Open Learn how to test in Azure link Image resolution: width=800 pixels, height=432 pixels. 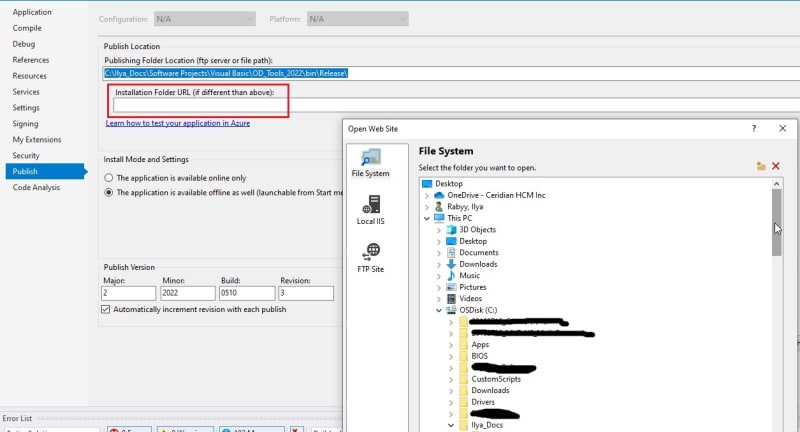(178, 123)
